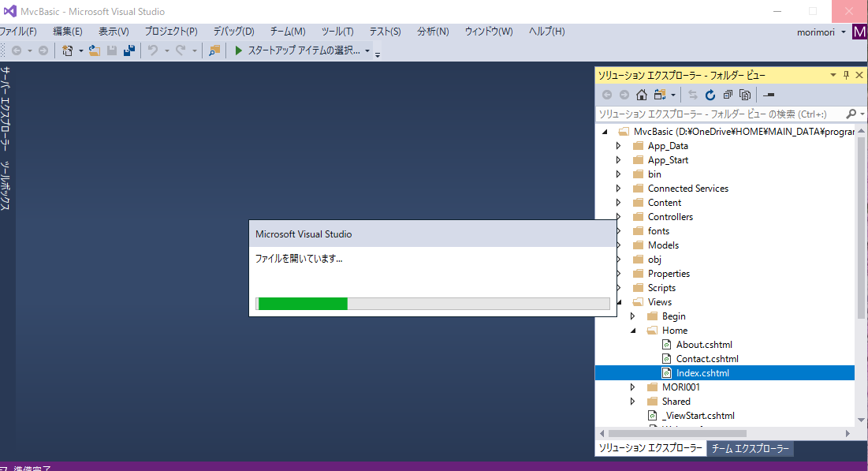
Task: Close the Solution Explorer panel with X
Action: click(x=859, y=75)
